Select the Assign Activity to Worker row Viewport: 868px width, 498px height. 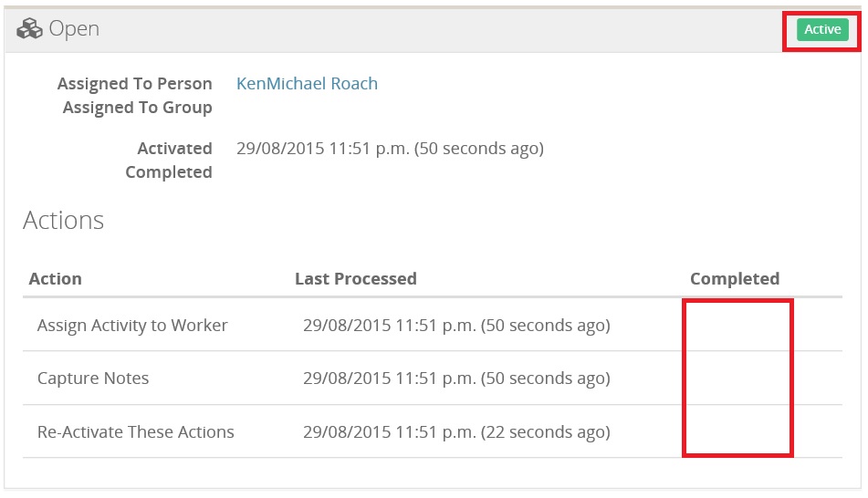click(132, 326)
